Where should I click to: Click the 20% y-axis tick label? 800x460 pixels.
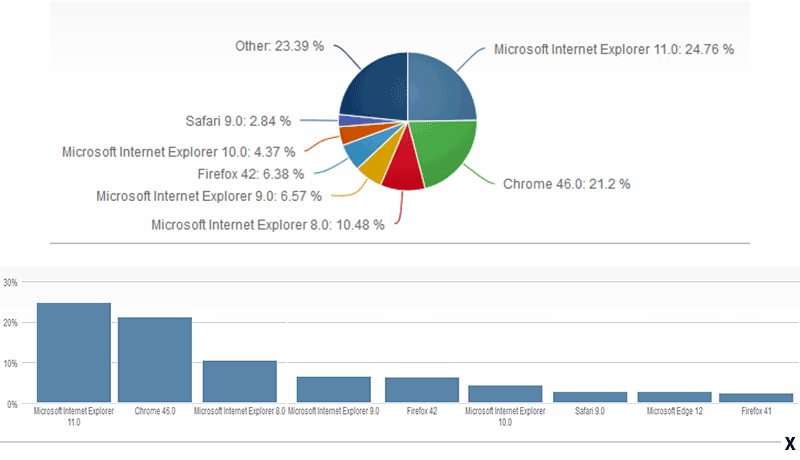(x=10, y=323)
